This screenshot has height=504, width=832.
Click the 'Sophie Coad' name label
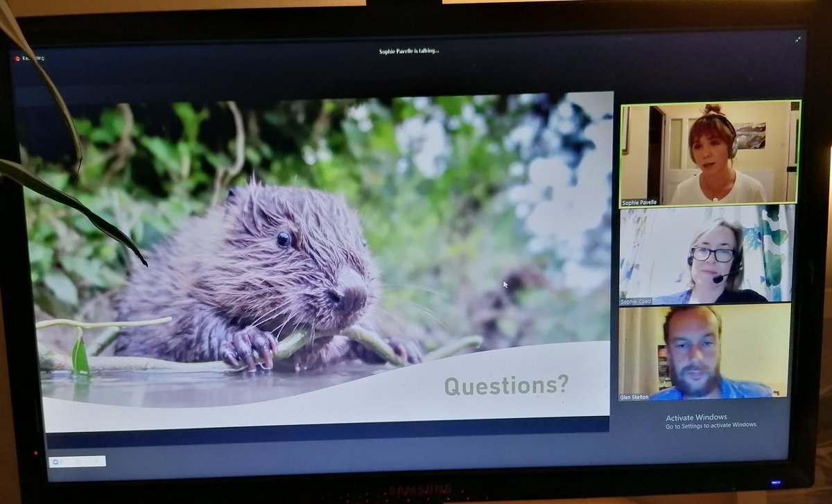tap(637, 300)
